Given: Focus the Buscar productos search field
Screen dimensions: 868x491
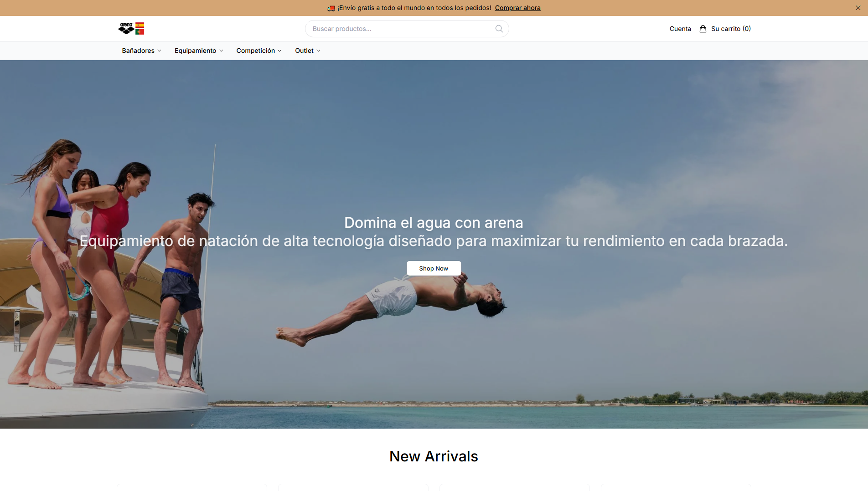Looking at the screenshot, I should tap(407, 29).
